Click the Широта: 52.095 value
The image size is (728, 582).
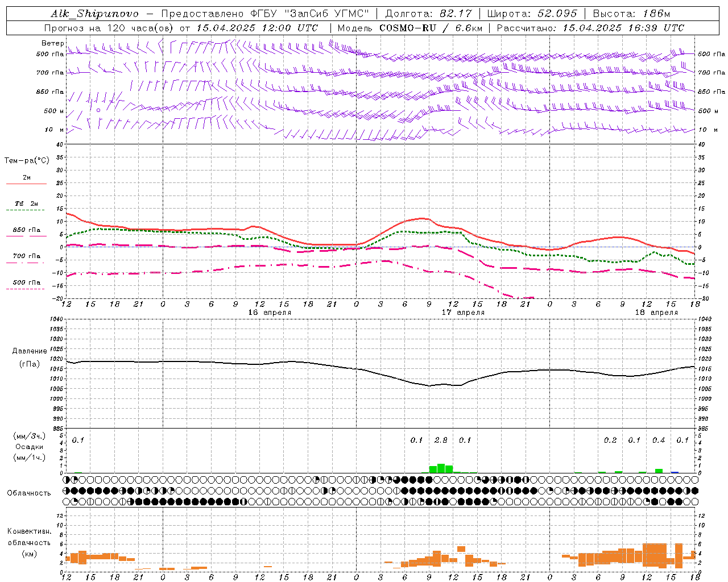pyautogui.click(x=532, y=14)
